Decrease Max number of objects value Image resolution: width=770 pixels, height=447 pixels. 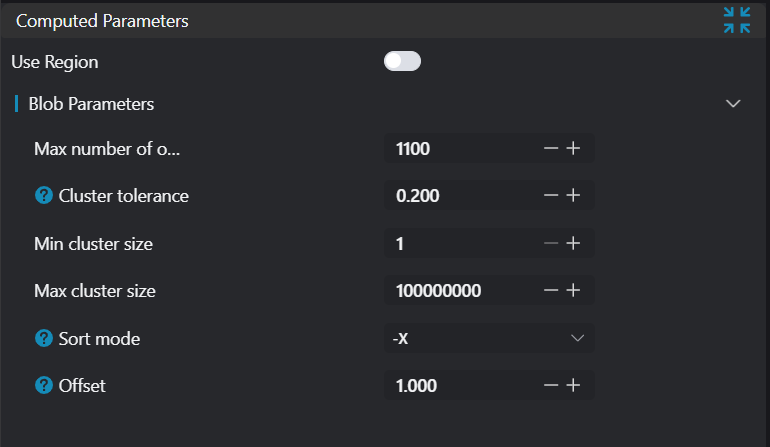pos(551,149)
